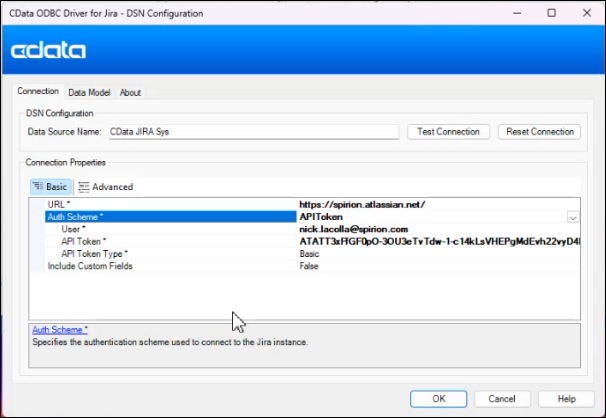The height and width of the screenshot is (418, 606).
Task: Click the Test Connection button
Action: pos(448,132)
